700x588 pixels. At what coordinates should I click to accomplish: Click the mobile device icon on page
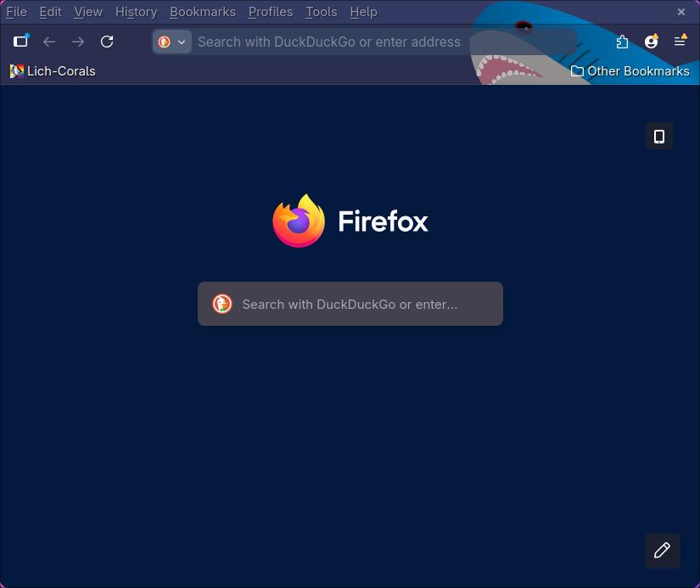click(659, 136)
